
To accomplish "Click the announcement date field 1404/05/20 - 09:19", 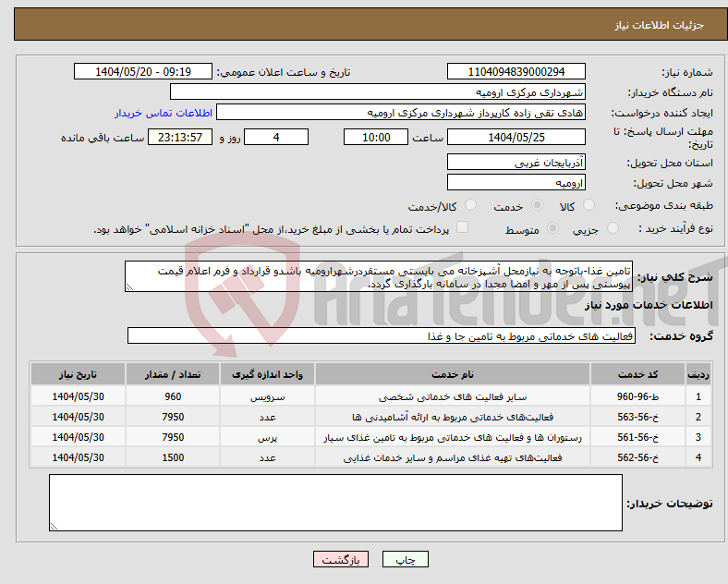I will 143,71.
